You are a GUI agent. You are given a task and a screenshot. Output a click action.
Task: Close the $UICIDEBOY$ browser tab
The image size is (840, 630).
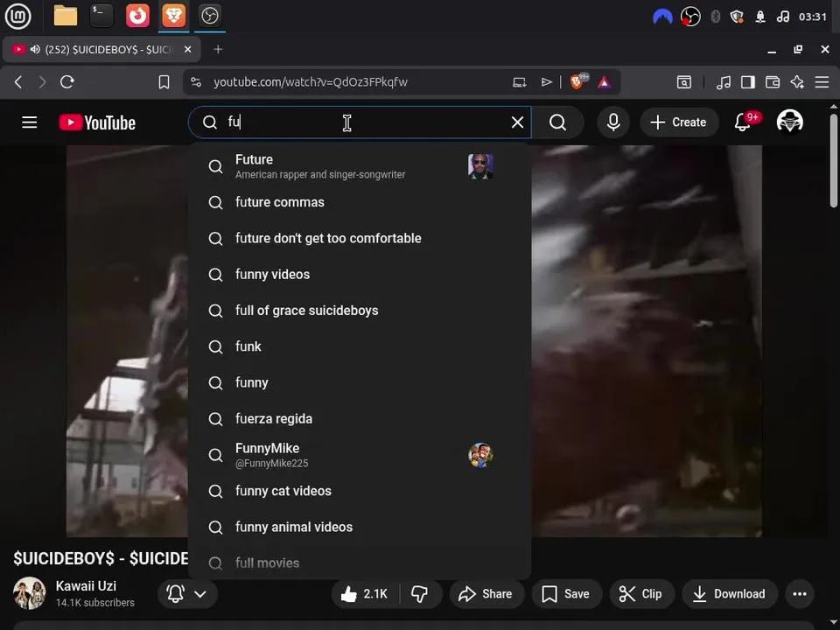(x=187, y=49)
